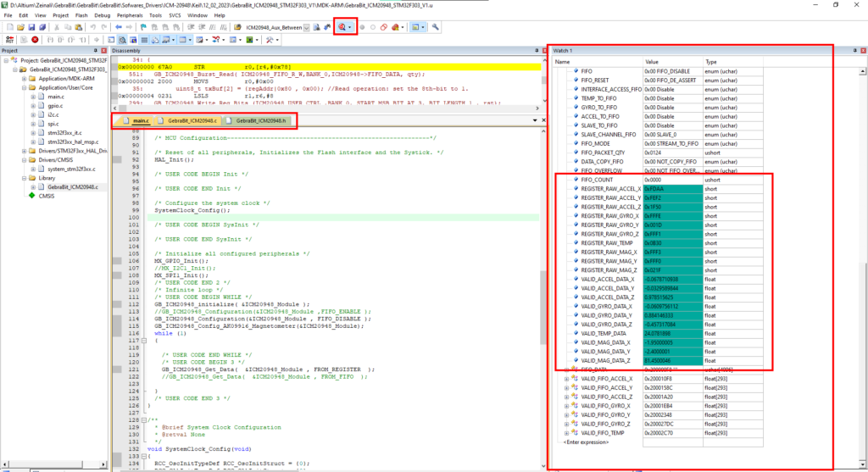The image size is (868, 472).
Task: Click the Watch 1 vertical scrollbar
Action: coord(862,269)
